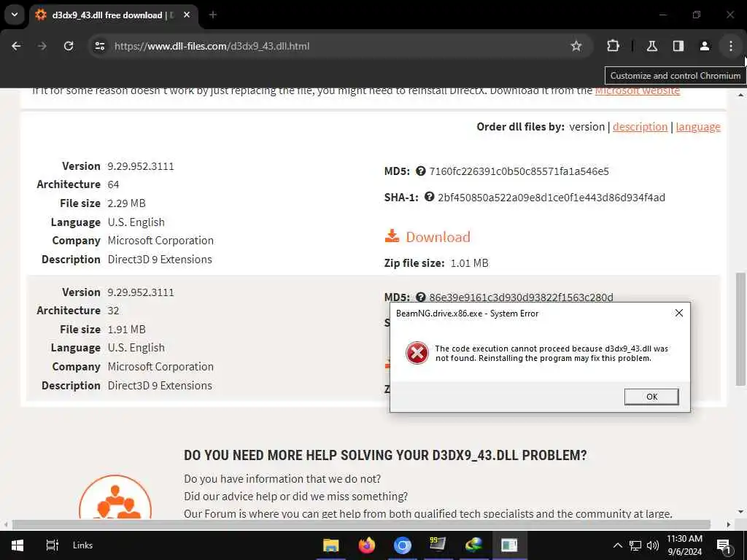Launch Firefox from the taskbar
Screen dimensions: 747x560
pyautogui.click(x=366, y=545)
